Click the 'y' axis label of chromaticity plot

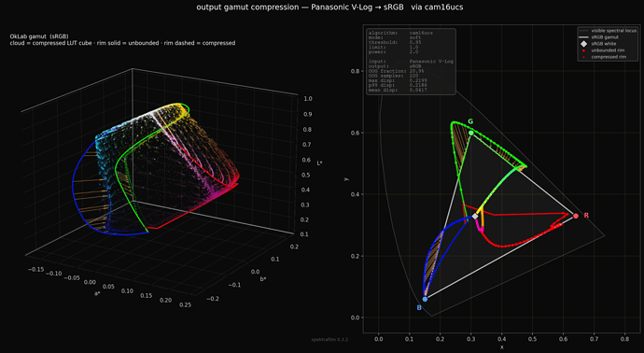346,178
